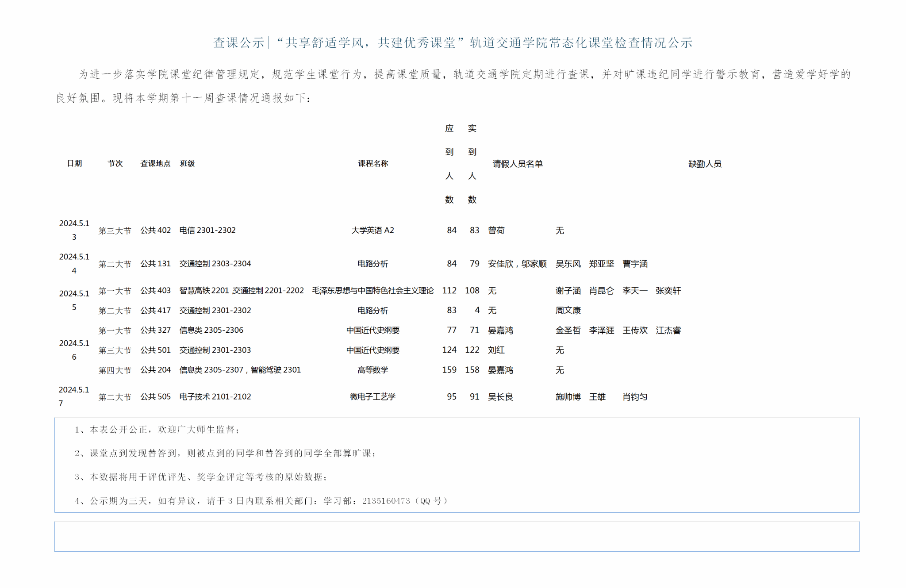Click the empty box below the notes
Image resolution: width=906 pixels, height=588 pixels.
[x=457, y=536]
